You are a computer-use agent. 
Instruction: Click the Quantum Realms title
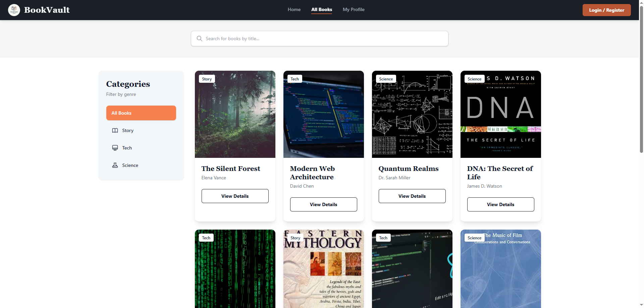(x=409, y=169)
